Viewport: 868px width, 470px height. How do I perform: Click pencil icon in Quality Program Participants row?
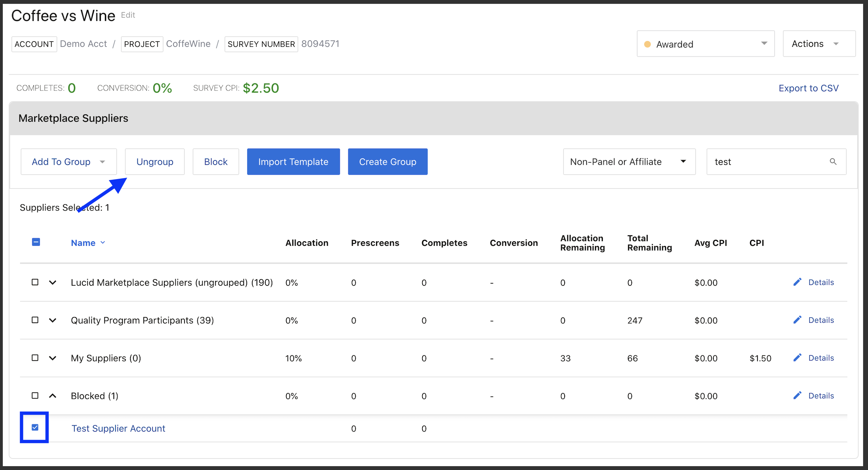pos(797,320)
